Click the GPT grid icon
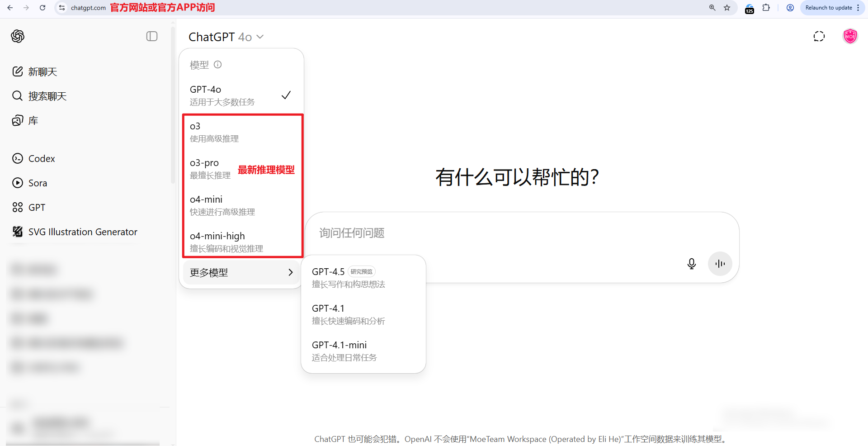The height and width of the screenshot is (446, 868). pyautogui.click(x=18, y=207)
